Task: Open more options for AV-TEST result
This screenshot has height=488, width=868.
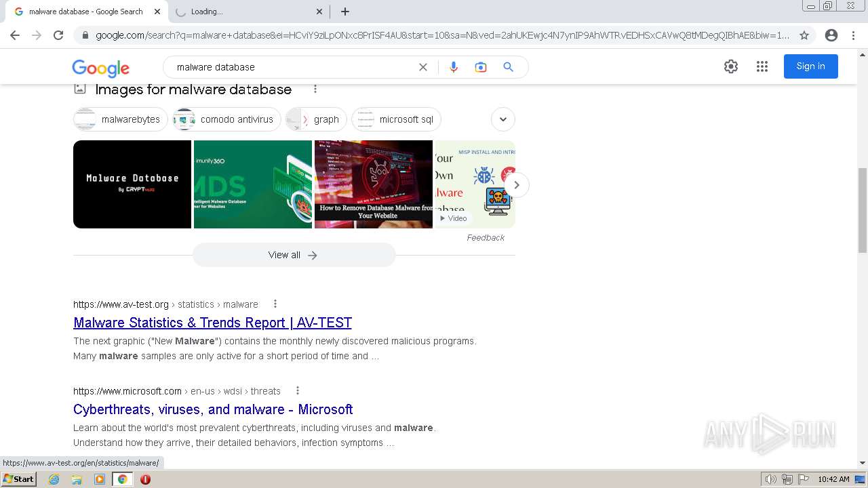Action: [x=275, y=304]
